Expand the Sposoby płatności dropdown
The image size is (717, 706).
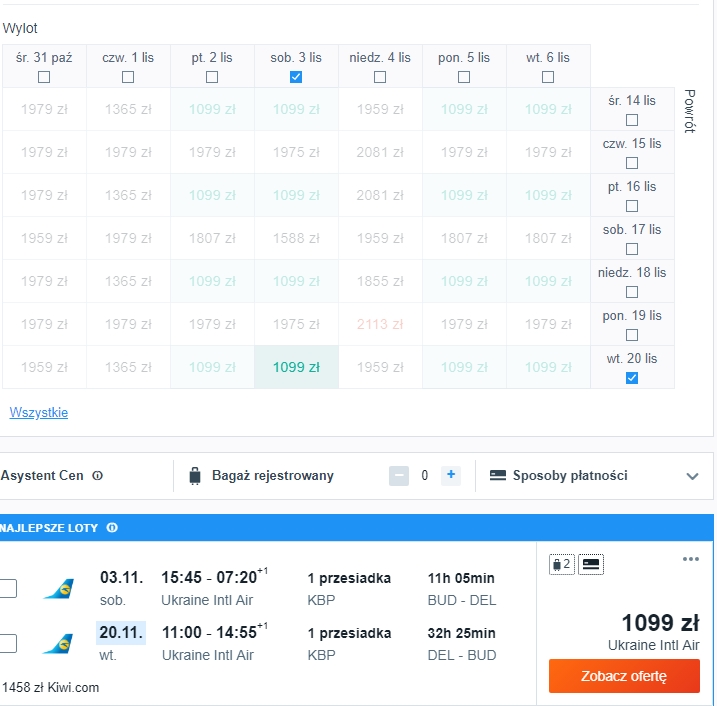[692, 476]
